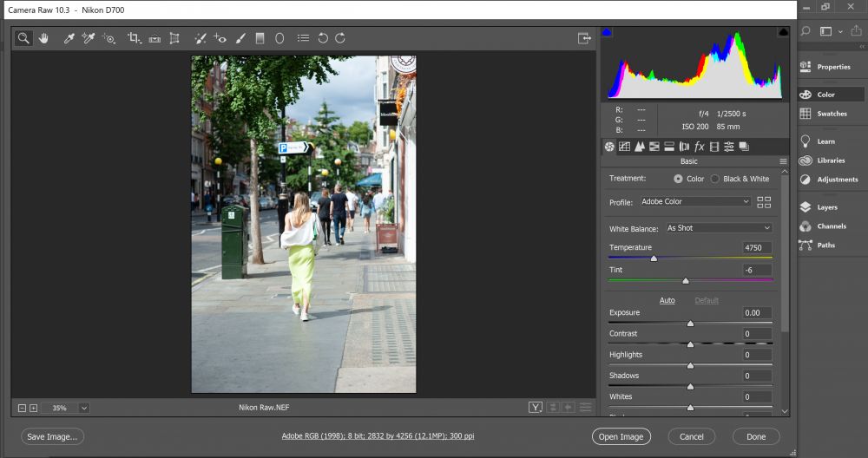Click the Open Image button

[621, 437]
